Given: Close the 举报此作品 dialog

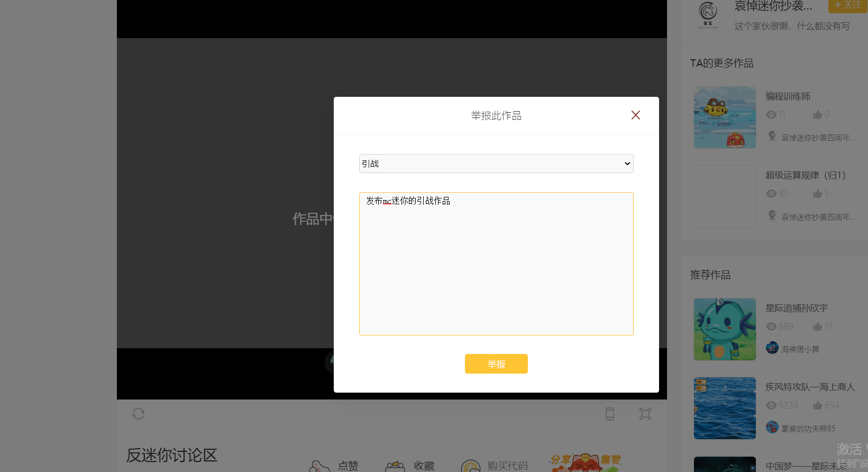Looking at the screenshot, I should [636, 115].
